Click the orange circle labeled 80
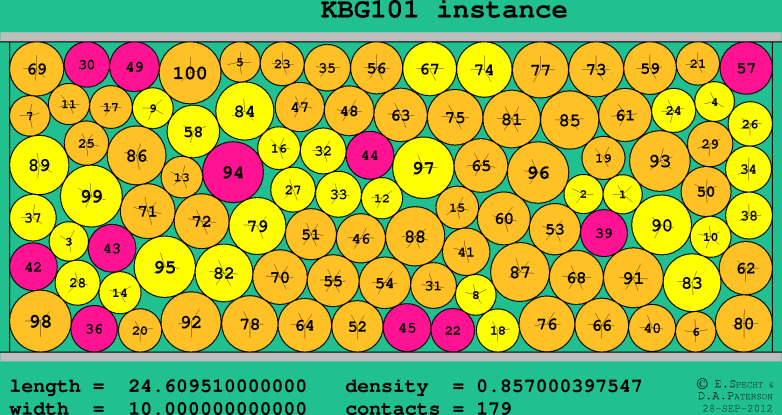This screenshot has height=415, width=782. pyautogui.click(x=744, y=324)
